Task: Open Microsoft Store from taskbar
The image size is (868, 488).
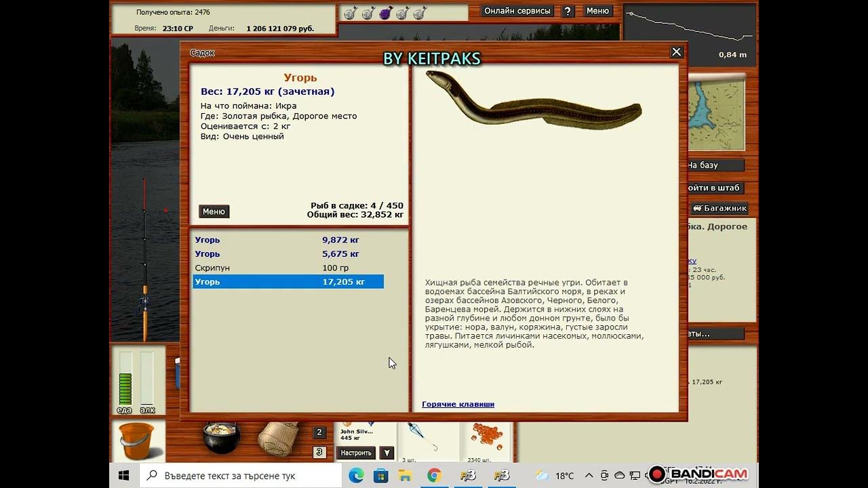Action: [381, 476]
